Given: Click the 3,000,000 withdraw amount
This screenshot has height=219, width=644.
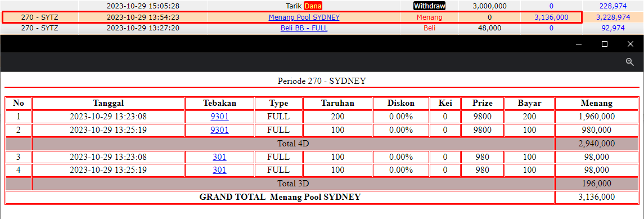Looking at the screenshot, I should [489, 6].
